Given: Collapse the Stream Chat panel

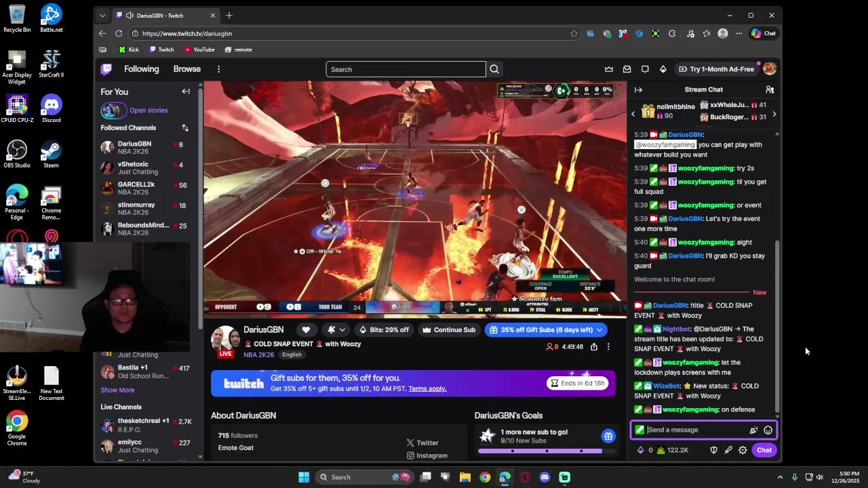Looking at the screenshot, I should tap(638, 89).
